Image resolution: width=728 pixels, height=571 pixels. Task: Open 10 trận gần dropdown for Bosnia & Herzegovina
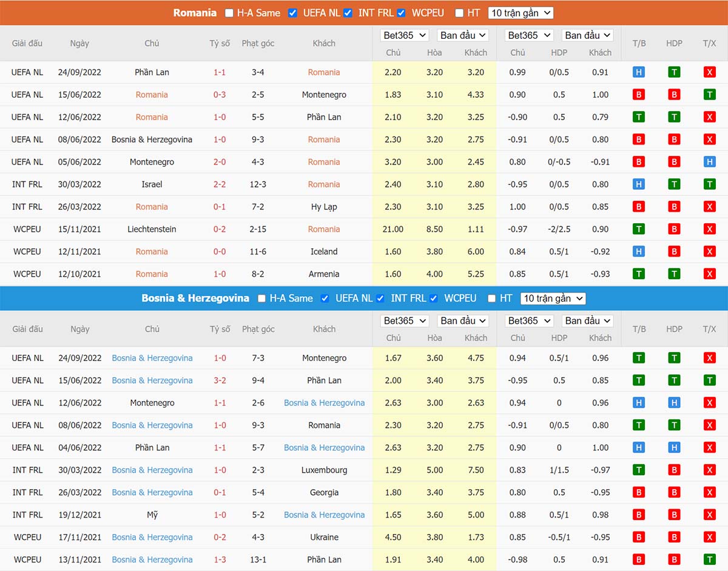click(553, 299)
